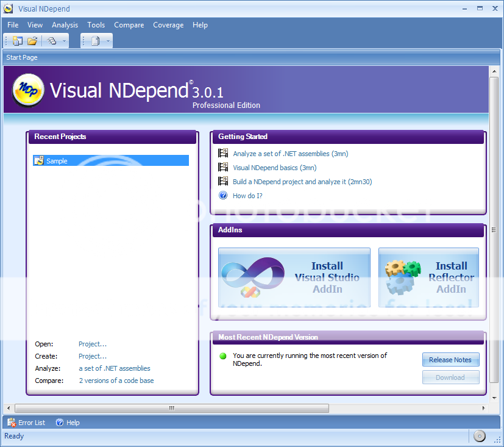The image size is (504, 447).
Task: Click Project link next to Open
Action: tap(93, 344)
